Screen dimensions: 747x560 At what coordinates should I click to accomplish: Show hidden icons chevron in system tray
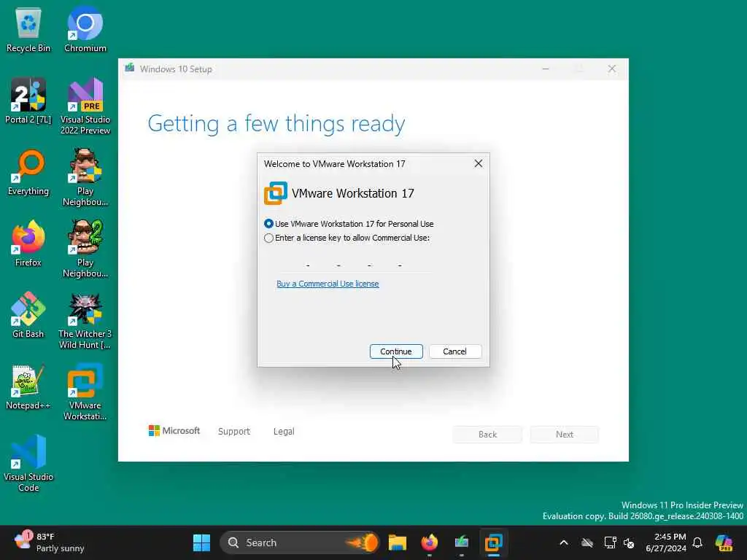pos(564,542)
